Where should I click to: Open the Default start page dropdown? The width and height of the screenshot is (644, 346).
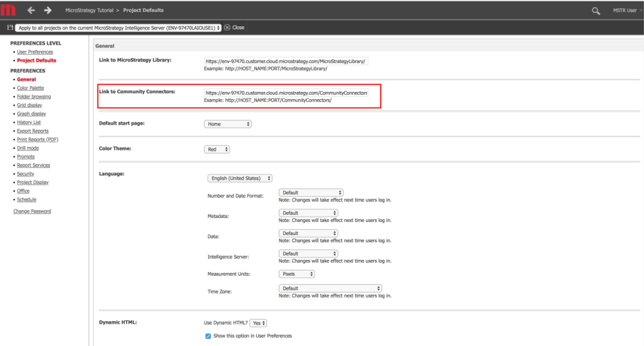227,124
